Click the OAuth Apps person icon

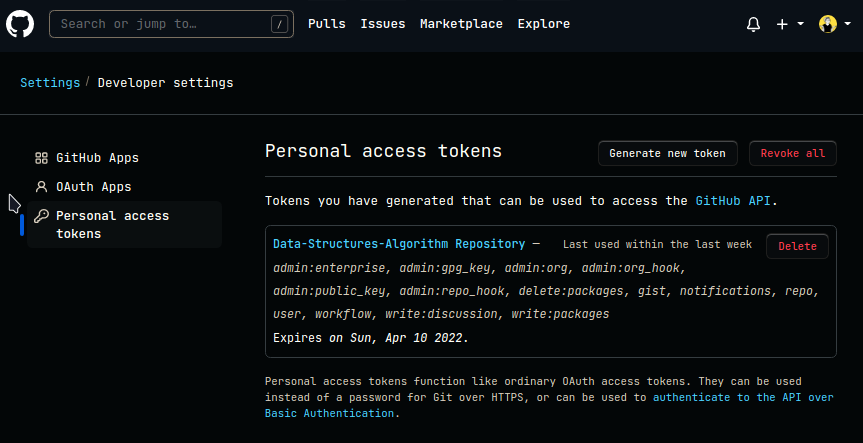click(x=41, y=187)
